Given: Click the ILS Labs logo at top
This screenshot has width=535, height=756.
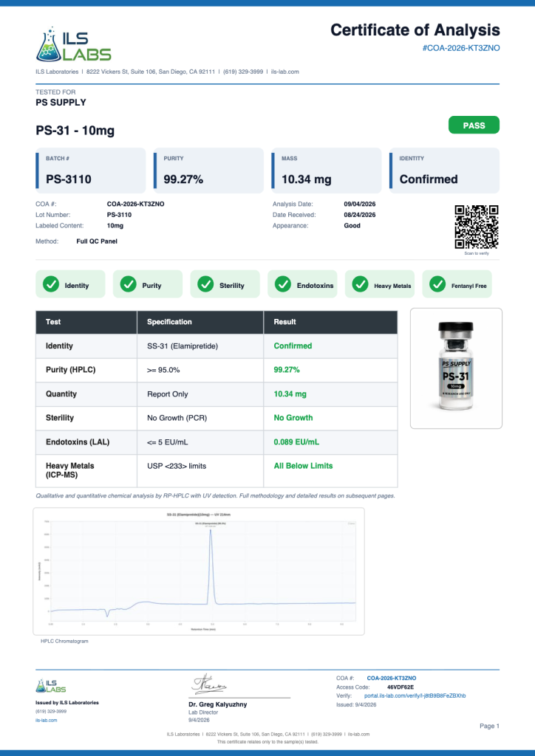Looking at the screenshot, I should (x=73, y=44).
